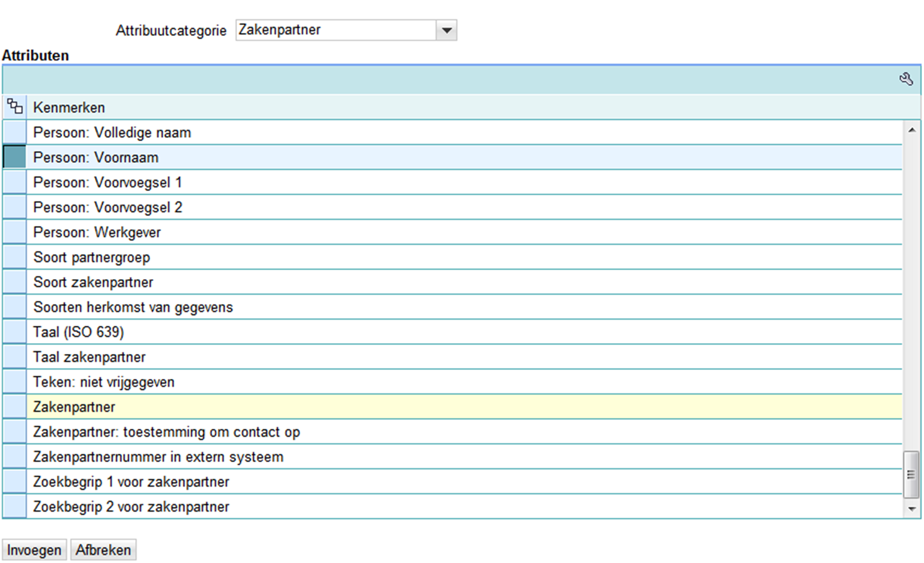Open table settings wrench icon

[906, 79]
